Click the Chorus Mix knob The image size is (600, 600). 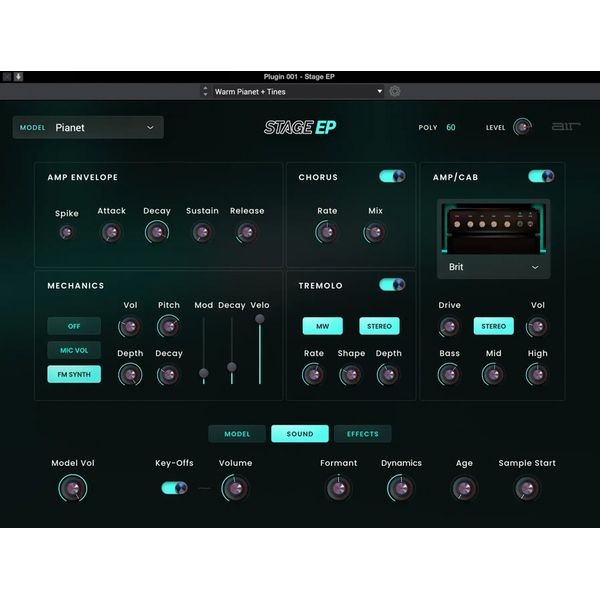point(375,232)
